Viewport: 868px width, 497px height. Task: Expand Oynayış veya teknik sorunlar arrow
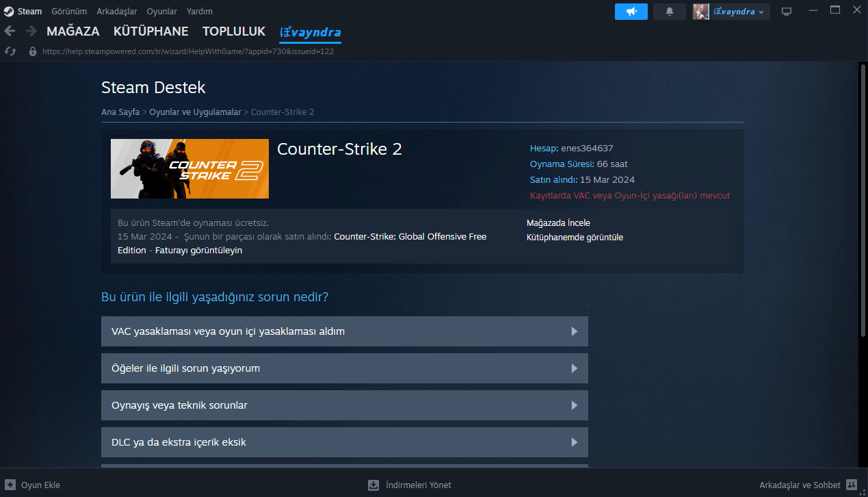pos(575,405)
